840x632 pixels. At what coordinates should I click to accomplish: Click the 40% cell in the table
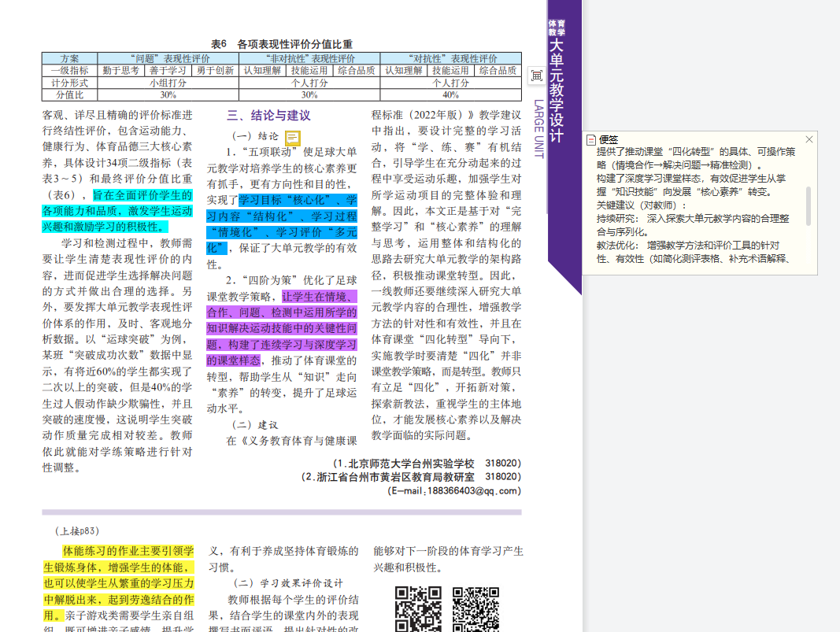pyautogui.click(x=451, y=94)
